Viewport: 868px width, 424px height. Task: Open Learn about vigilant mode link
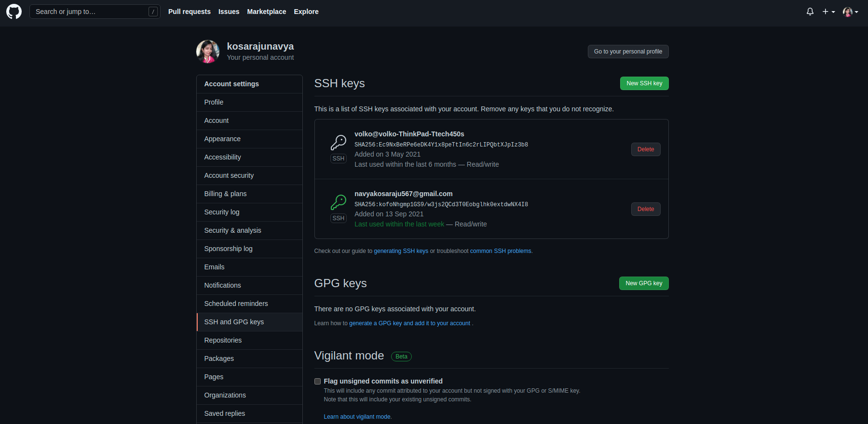click(357, 417)
